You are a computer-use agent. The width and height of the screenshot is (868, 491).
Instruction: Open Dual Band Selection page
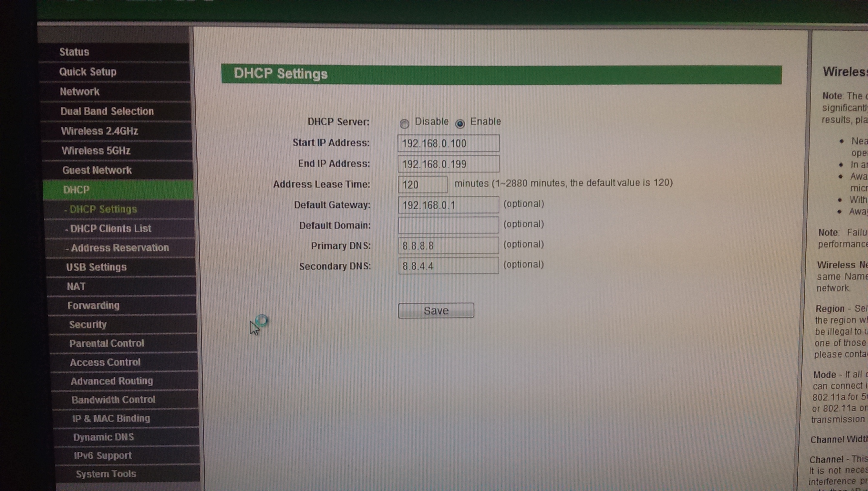click(x=107, y=111)
